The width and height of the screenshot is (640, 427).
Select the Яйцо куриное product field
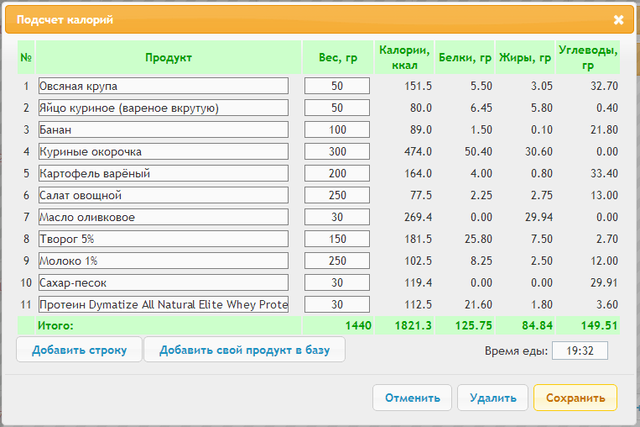click(163, 108)
